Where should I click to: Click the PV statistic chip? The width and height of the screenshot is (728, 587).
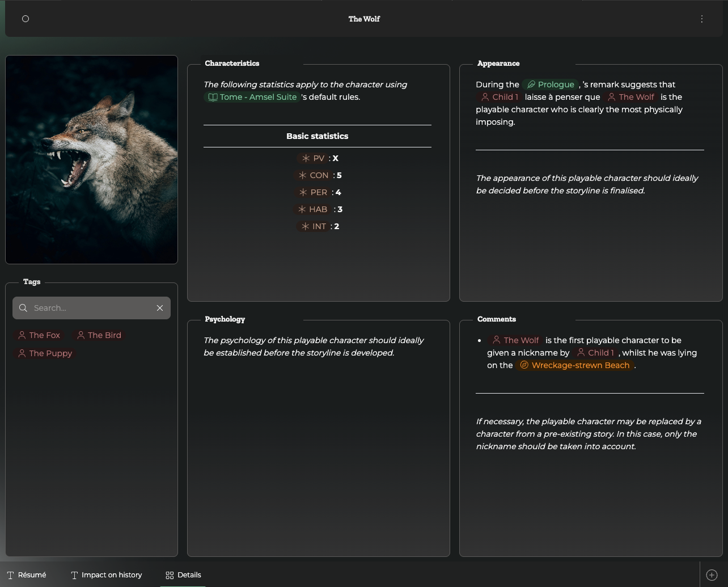coord(313,158)
